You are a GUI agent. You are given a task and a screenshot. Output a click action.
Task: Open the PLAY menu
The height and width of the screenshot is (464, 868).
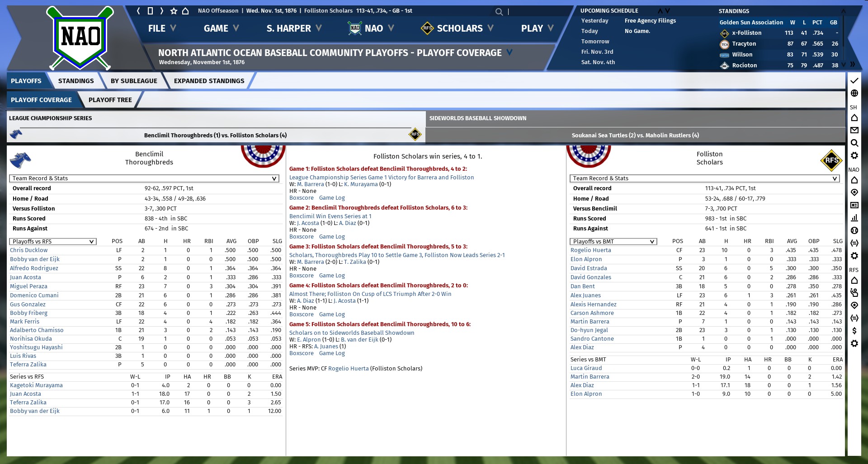(537, 28)
